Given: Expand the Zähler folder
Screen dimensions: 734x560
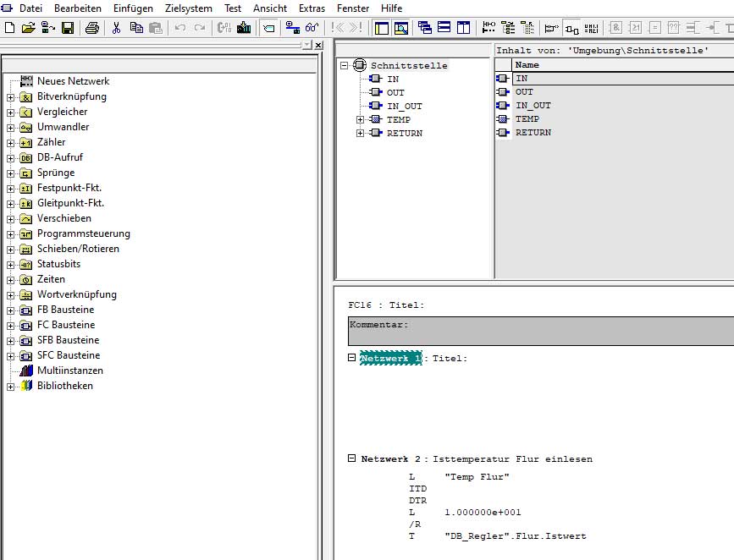Looking at the screenshot, I should tap(10, 143).
